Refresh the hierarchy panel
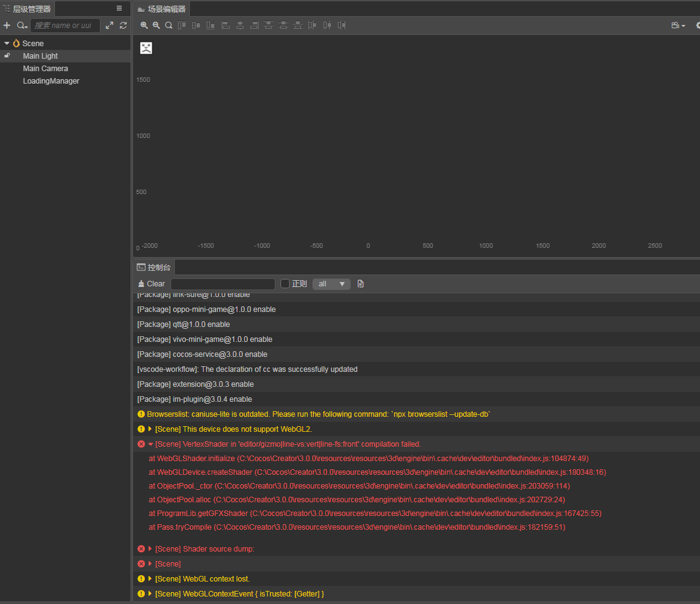The image size is (700, 604). 123,26
